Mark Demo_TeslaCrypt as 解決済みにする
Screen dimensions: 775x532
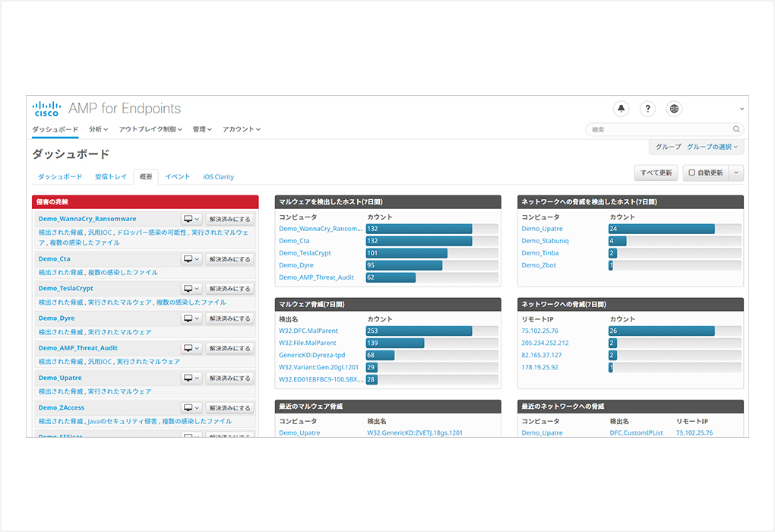(229, 289)
